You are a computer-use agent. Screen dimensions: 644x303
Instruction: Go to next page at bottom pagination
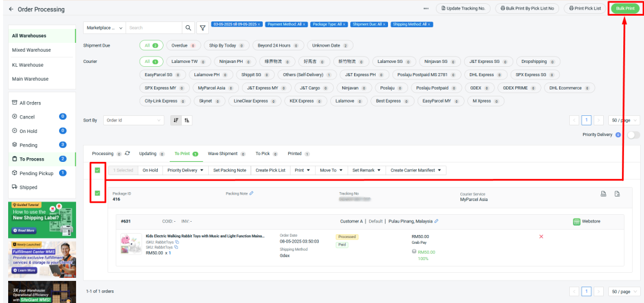(599, 292)
